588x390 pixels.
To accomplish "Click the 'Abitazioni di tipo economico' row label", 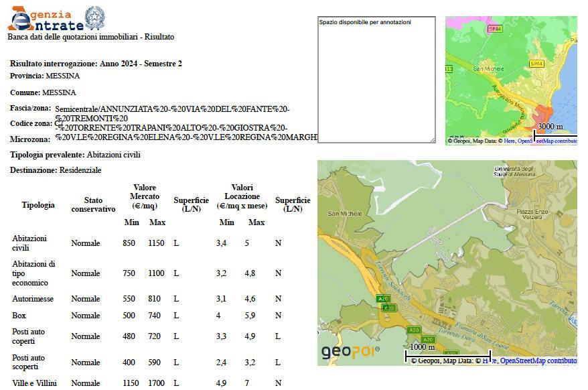I will pyautogui.click(x=33, y=273).
